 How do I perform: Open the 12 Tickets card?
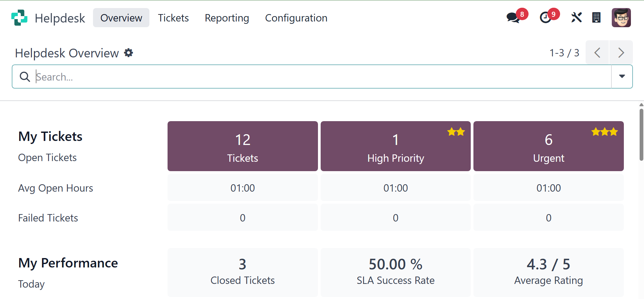click(x=242, y=146)
